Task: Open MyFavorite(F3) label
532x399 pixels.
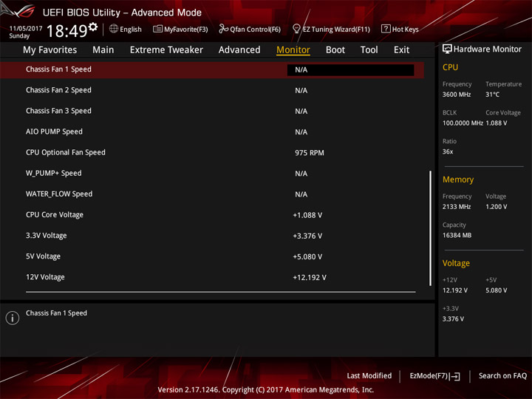Action: 186,29
